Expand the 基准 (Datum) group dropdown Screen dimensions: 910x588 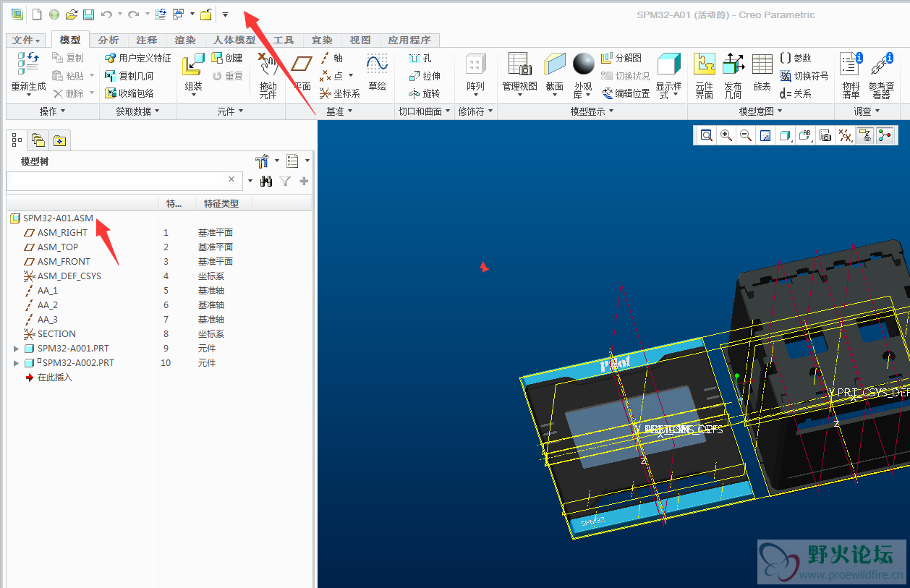339,111
